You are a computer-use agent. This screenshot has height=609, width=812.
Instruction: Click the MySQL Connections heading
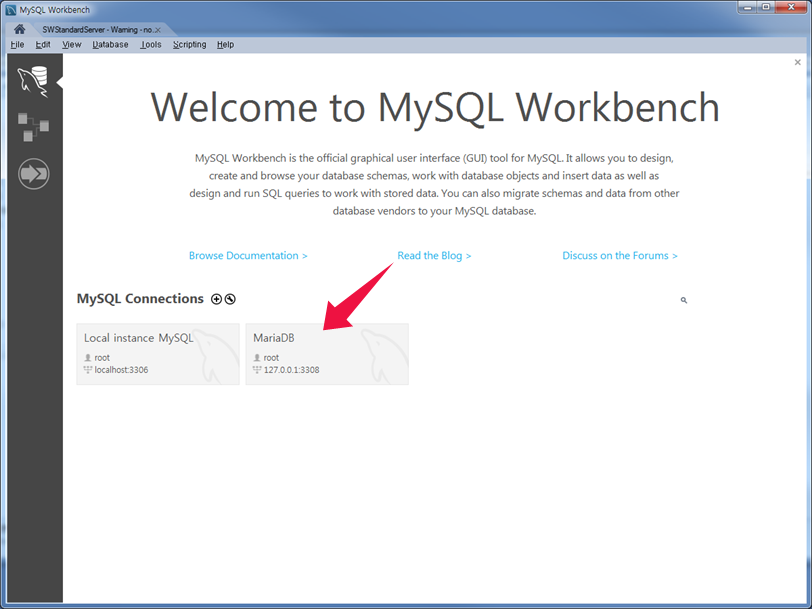click(x=140, y=299)
